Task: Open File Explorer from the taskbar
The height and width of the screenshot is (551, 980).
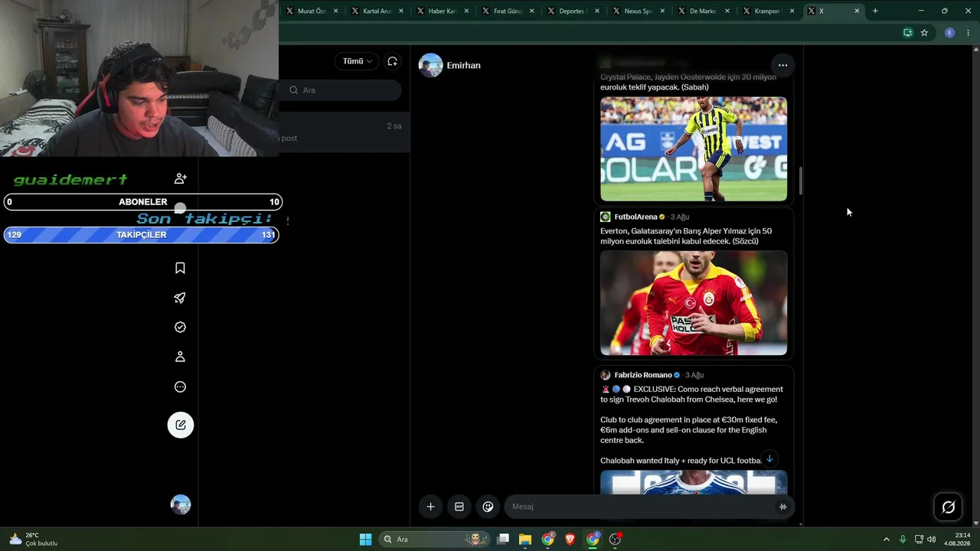Action: pyautogui.click(x=525, y=540)
